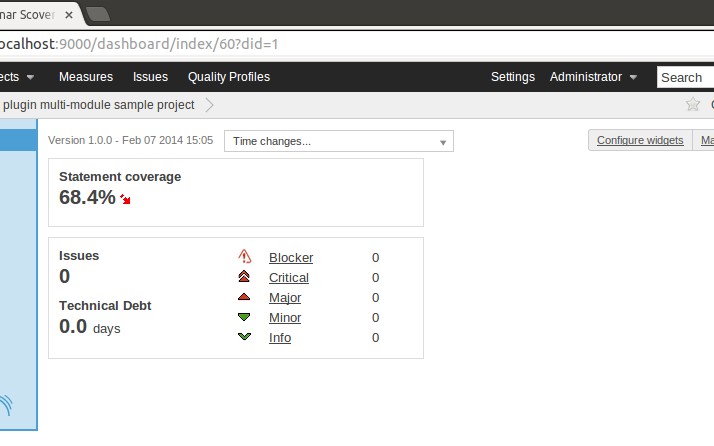Open the Critical issues link

[288, 277]
